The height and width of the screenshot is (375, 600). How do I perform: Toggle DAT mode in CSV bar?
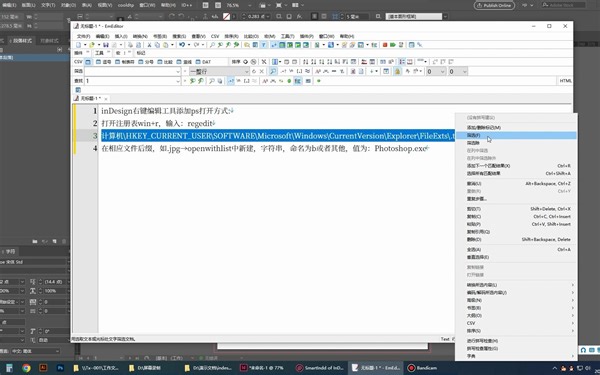click(203, 62)
